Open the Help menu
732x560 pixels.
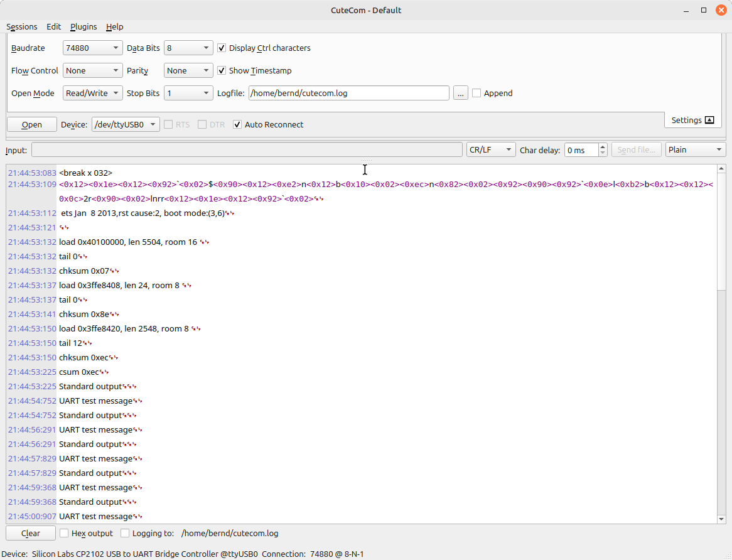point(114,26)
